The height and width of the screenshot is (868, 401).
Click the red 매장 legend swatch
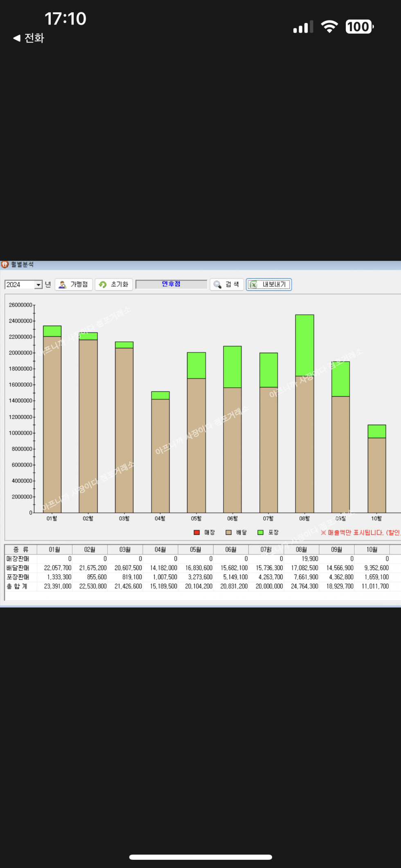[196, 532]
